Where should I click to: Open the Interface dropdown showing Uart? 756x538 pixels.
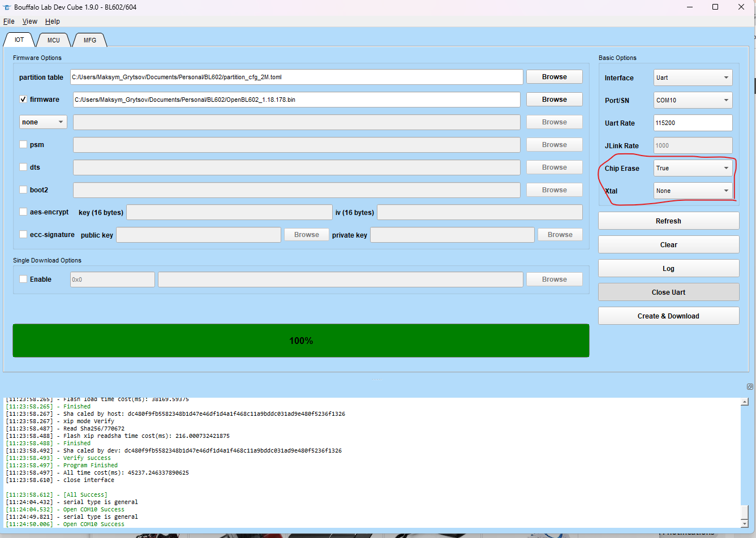693,78
